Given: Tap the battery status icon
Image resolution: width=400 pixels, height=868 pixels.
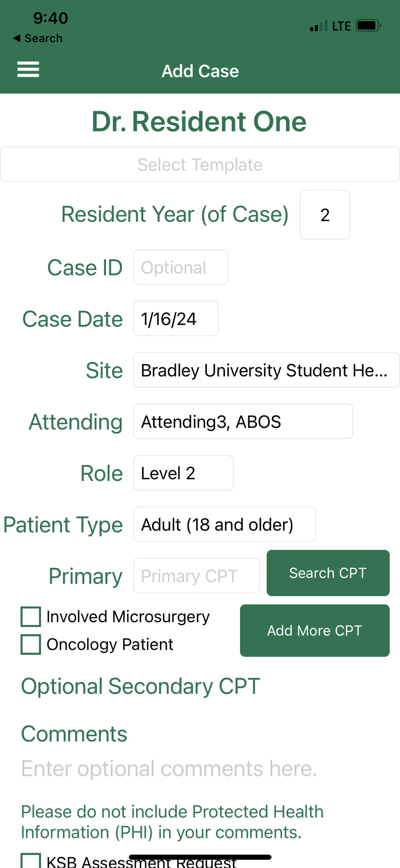Looking at the screenshot, I should tap(368, 25).
